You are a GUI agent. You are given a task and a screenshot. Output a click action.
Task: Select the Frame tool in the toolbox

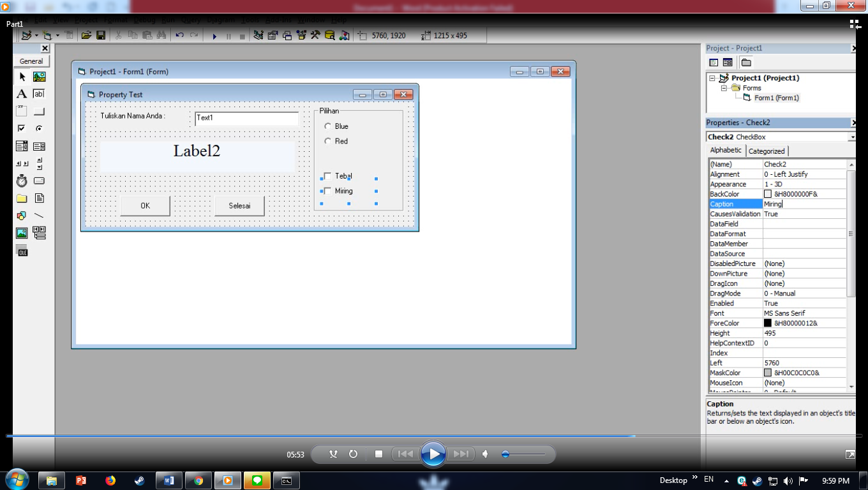(x=22, y=111)
